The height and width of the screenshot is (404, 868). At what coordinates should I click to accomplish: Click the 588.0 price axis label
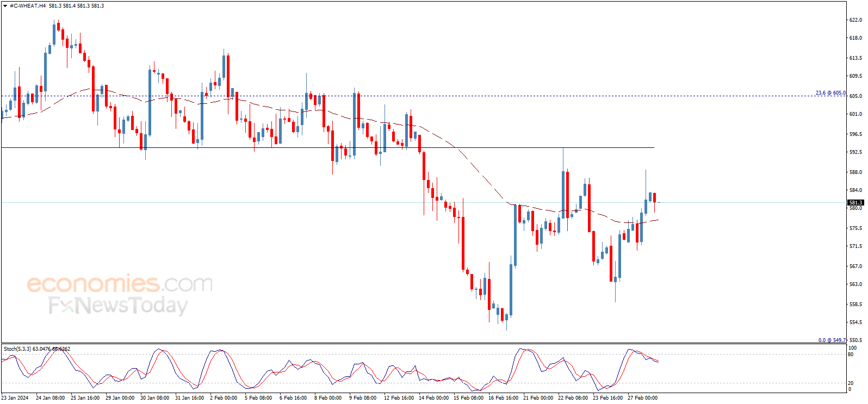pos(855,172)
